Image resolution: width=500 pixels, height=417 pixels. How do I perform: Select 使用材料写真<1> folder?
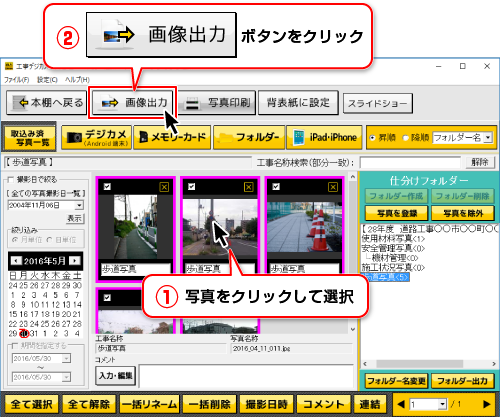[x=393, y=239]
